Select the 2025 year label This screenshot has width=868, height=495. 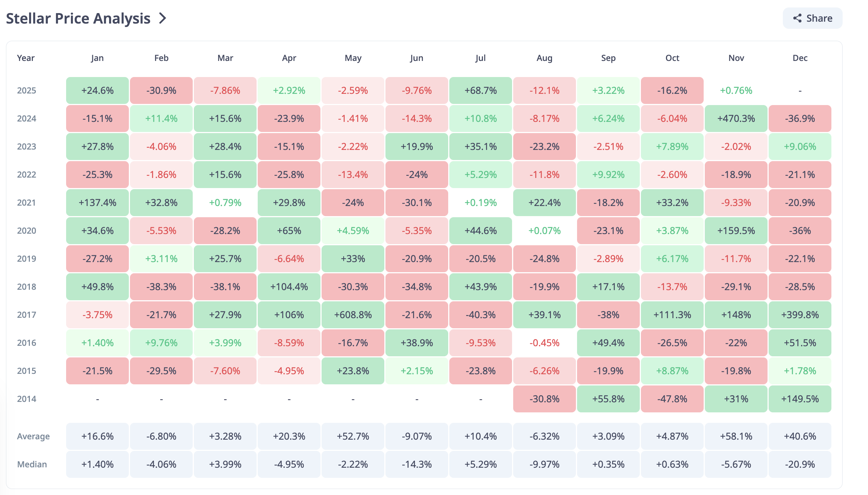[x=26, y=90]
